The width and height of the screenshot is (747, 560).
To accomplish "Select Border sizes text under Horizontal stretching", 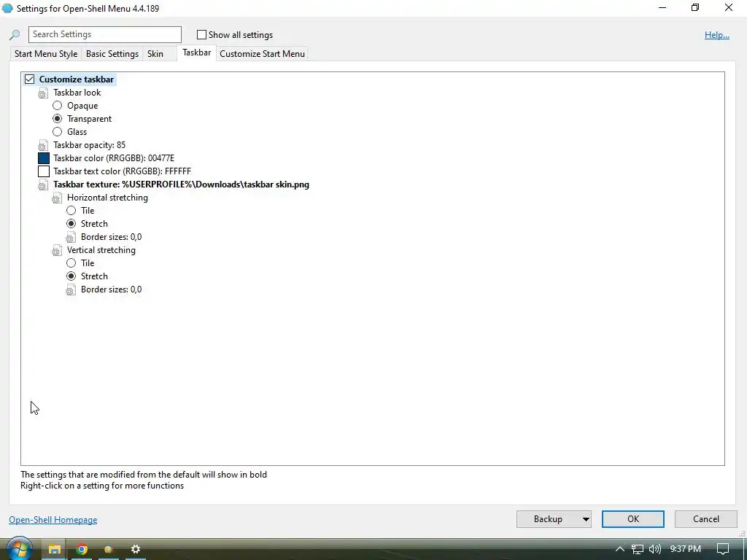I will (x=111, y=237).
